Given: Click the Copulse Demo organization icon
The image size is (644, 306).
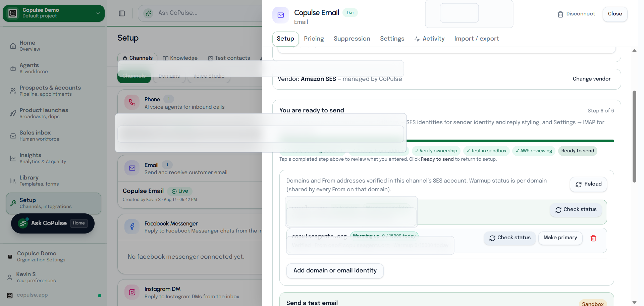Looking at the screenshot, I should pyautogui.click(x=10, y=257).
